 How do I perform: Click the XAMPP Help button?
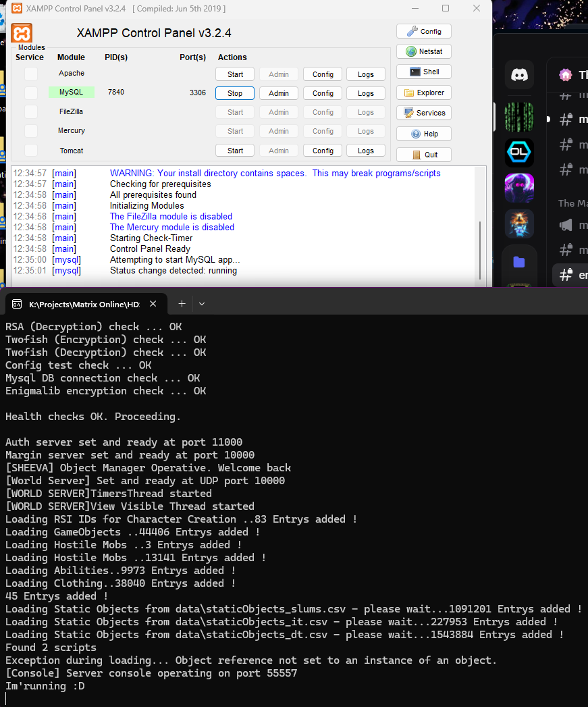423,134
